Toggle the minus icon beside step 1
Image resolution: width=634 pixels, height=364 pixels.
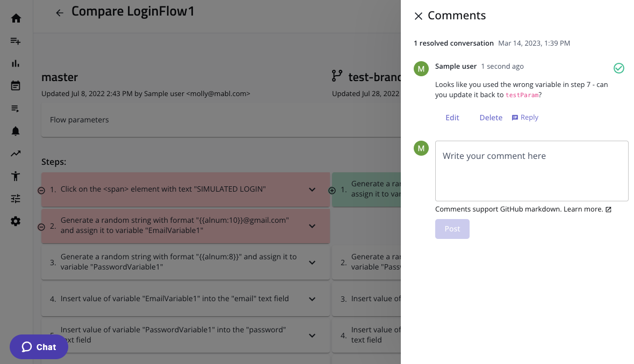pos(41,190)
